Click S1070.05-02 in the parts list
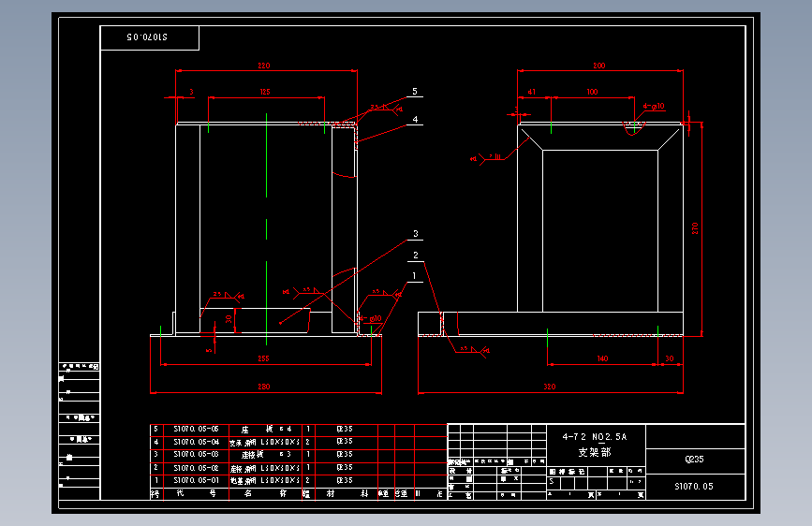Image resolution: width=812 pixels, height=526 pixels. [x=196, y=467]
